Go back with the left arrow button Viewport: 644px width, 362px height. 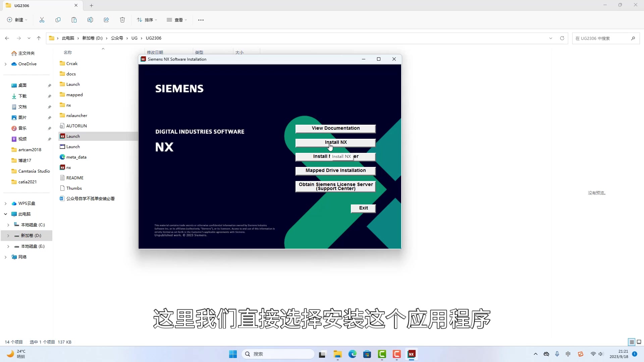[x=7, y=38]
